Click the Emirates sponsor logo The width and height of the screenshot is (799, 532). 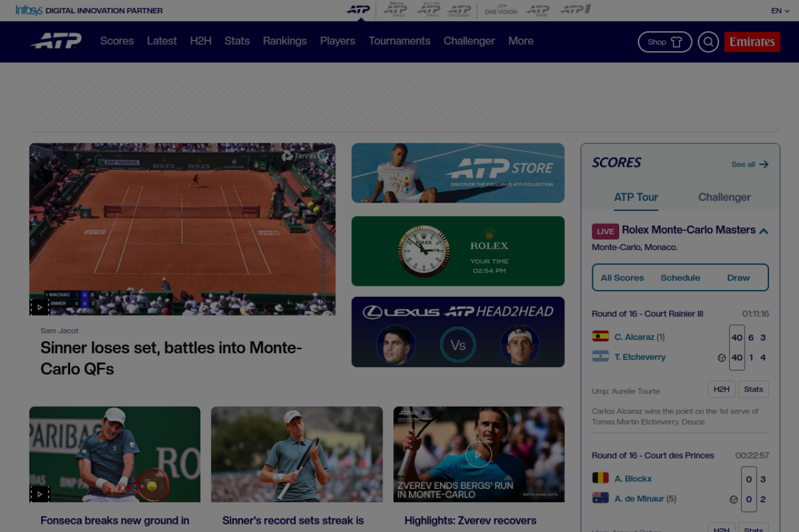coord(752,42)
